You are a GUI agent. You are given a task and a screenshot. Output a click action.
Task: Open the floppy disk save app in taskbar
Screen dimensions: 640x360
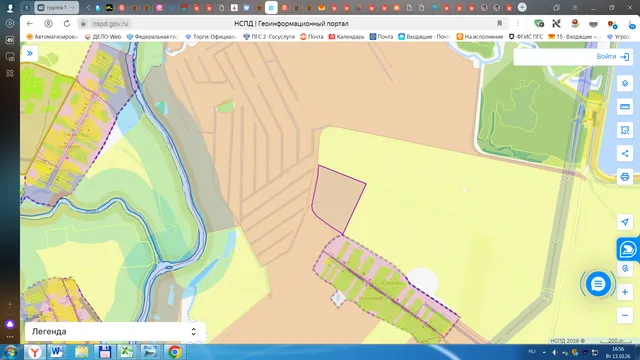click(104, 352)
